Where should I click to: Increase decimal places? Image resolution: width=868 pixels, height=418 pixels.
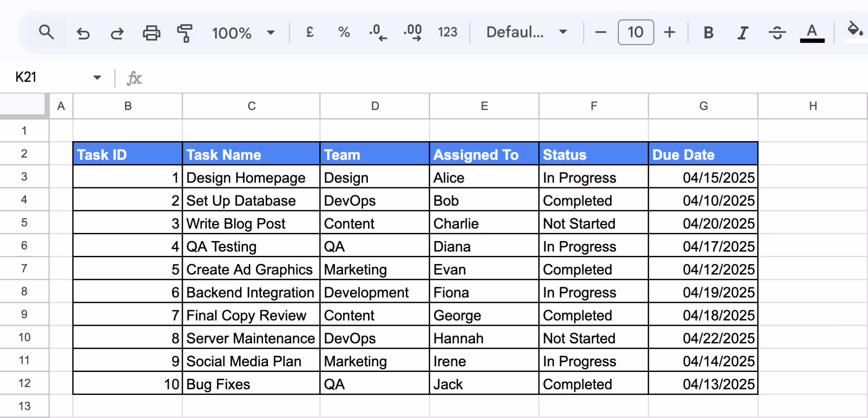(412, 32)
